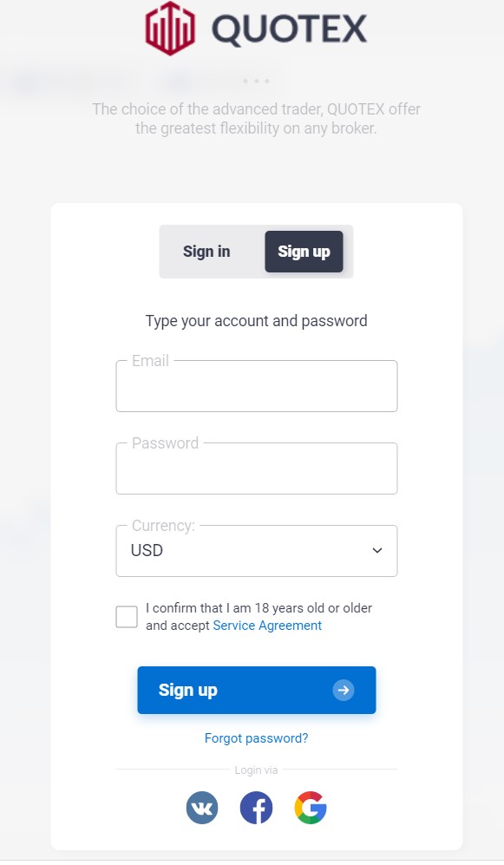Open the Forgot password? link
The image size is (504, 865).
point(257,738)
